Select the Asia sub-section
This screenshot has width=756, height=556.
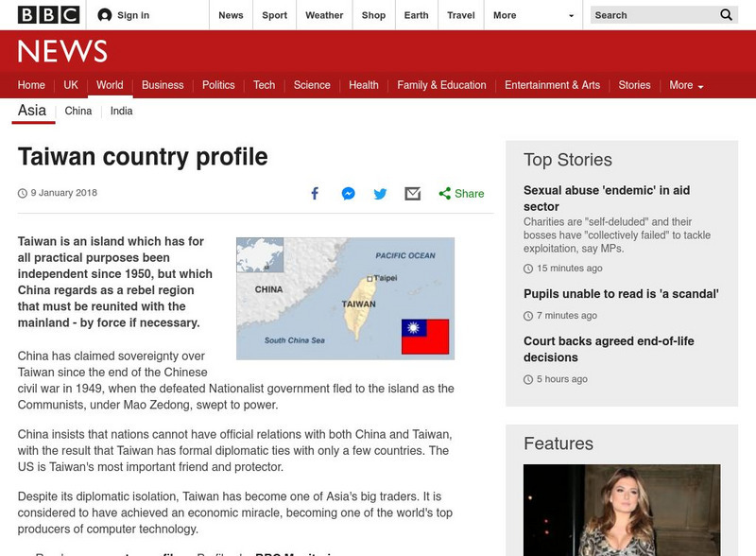click(32, 111)
